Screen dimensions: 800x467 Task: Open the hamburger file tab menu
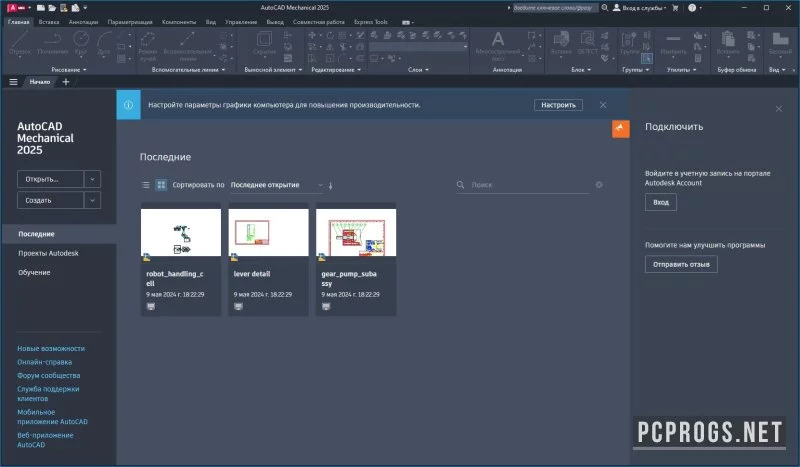point(13,82)
